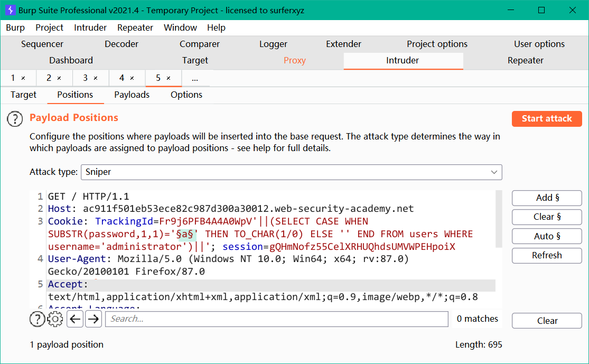Open the Intruder Target sub-tab
Viewport: 589px width, 364px height.
point(23,95)
